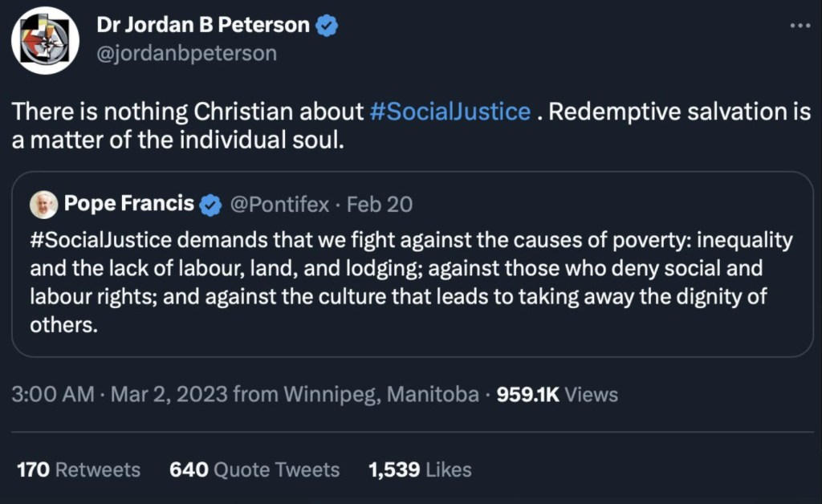View the 959.1K Views count

pyautogui.click(x=557, y=394)
